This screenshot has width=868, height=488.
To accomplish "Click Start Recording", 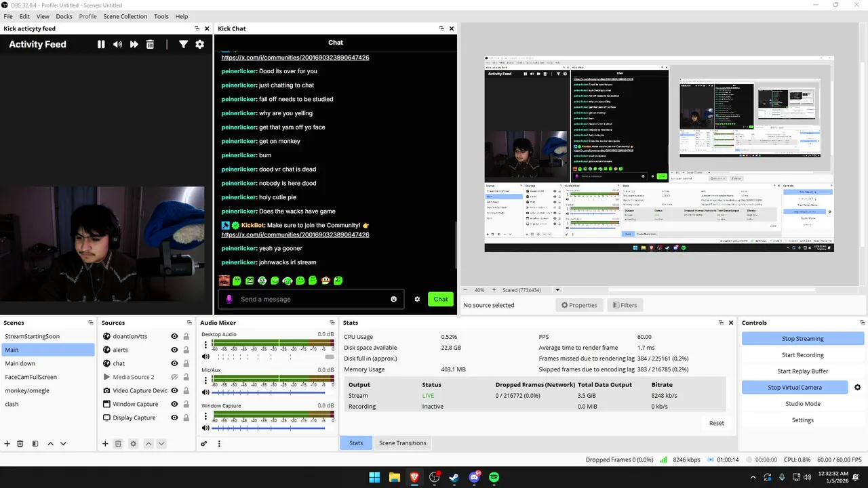I will click(802, 355).
